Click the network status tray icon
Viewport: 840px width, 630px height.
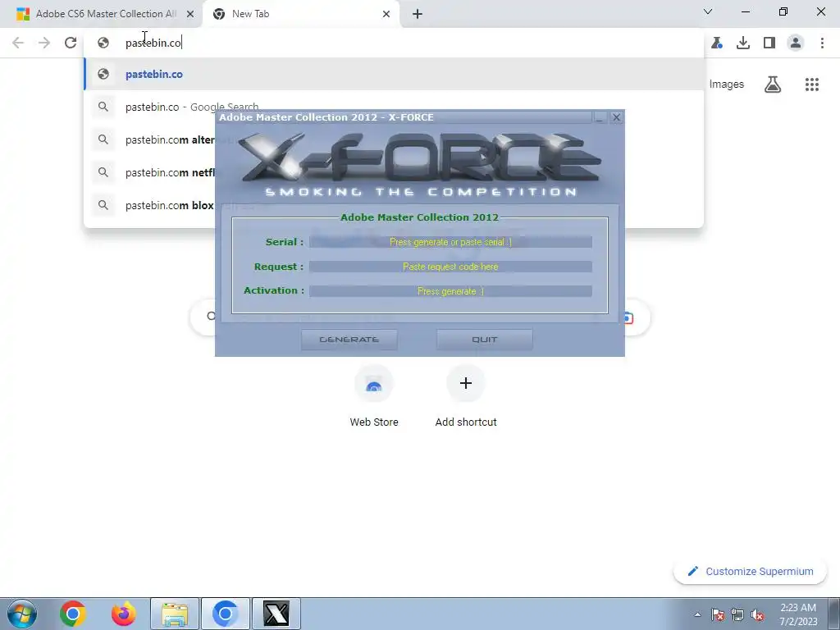point(737,614)
